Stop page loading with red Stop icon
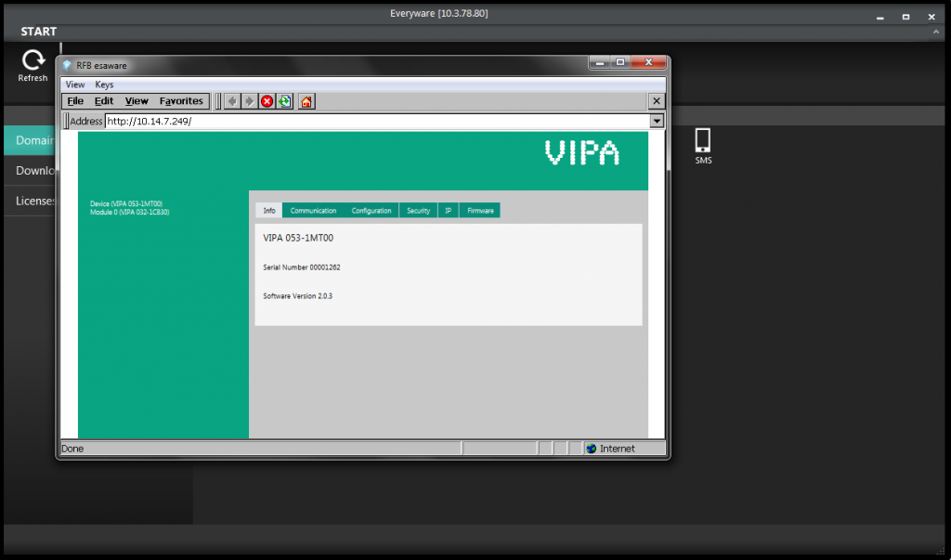The height and width of the screenshot is (560, 951). click(267, 101)
